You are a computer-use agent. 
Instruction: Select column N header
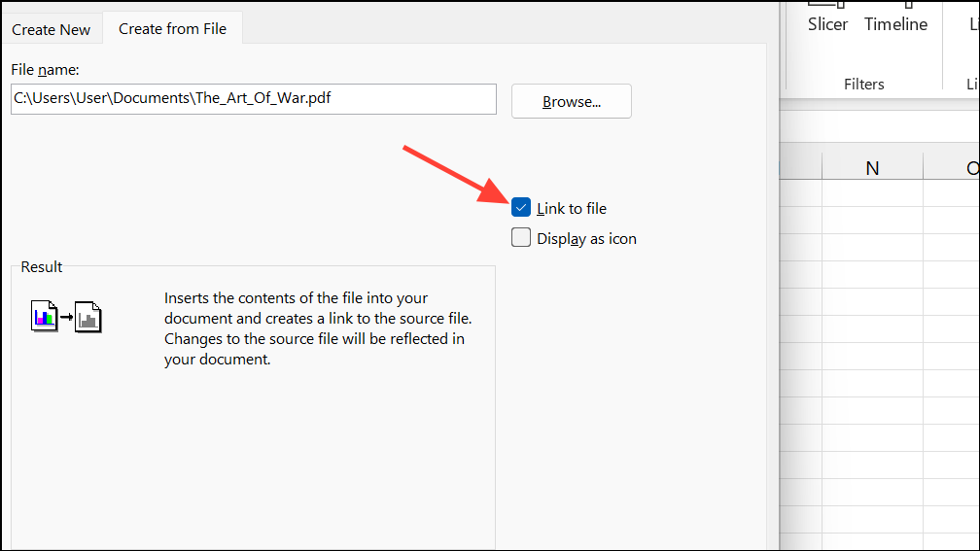pos(872,168)
